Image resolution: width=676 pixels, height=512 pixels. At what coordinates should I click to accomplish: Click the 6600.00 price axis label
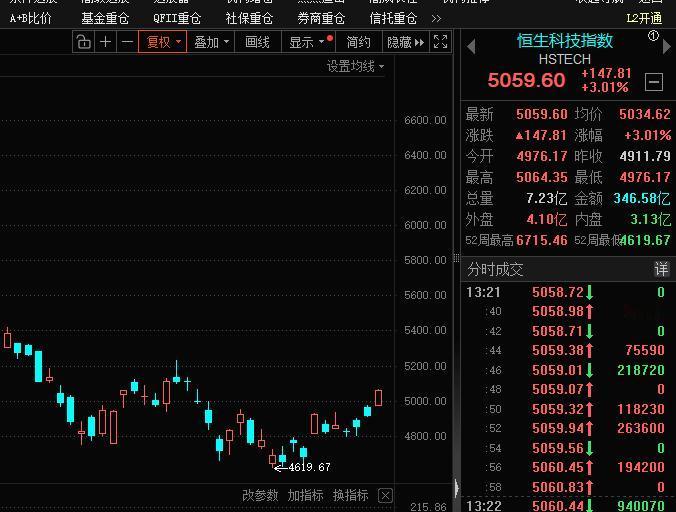425,120
